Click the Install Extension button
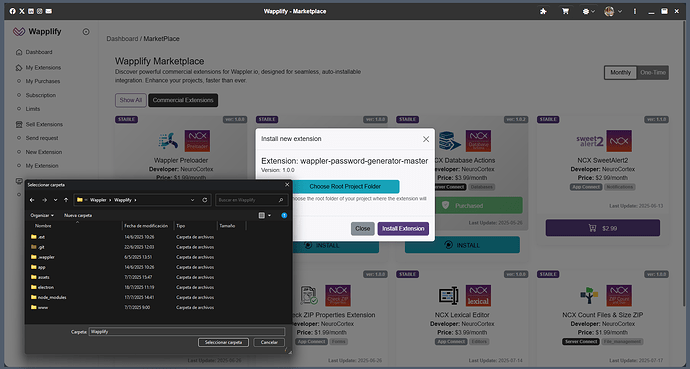This screenshot has height=369, width=690. click(x=403, y=229)
